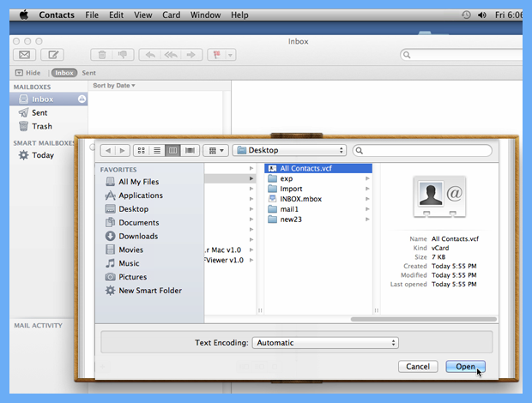
Task: Click the file dialog search field
Action: (422, 150)
